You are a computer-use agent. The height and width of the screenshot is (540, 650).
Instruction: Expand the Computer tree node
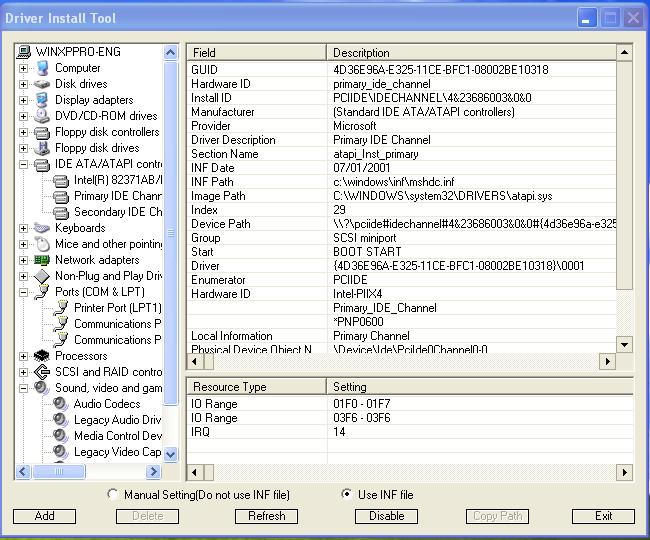(24, 68)
